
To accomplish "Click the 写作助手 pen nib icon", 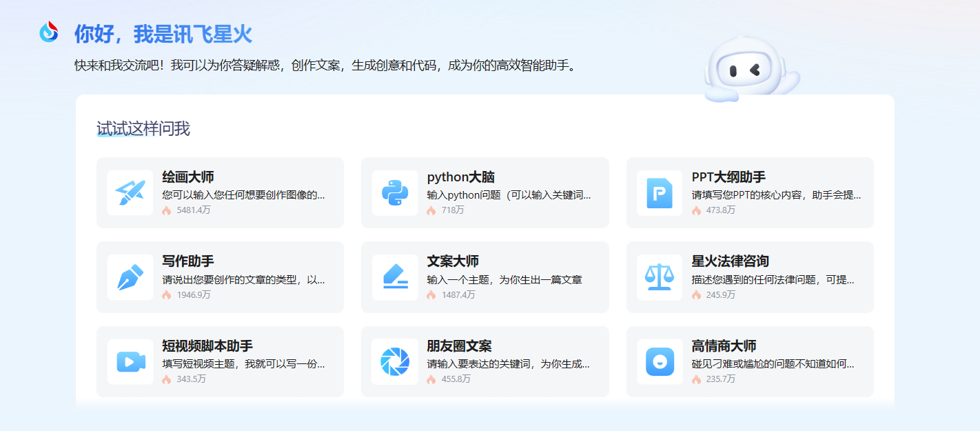I will click(130, 277).
